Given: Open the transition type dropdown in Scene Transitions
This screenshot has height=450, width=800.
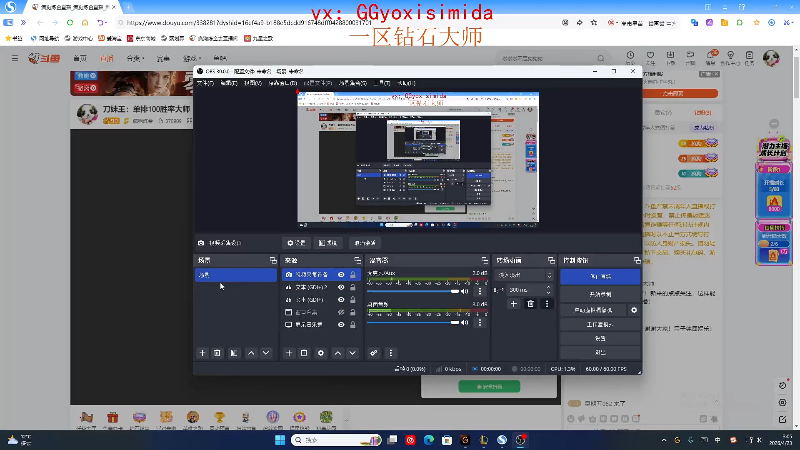Looking at the screenshot, I should click(x=524, y=275).
